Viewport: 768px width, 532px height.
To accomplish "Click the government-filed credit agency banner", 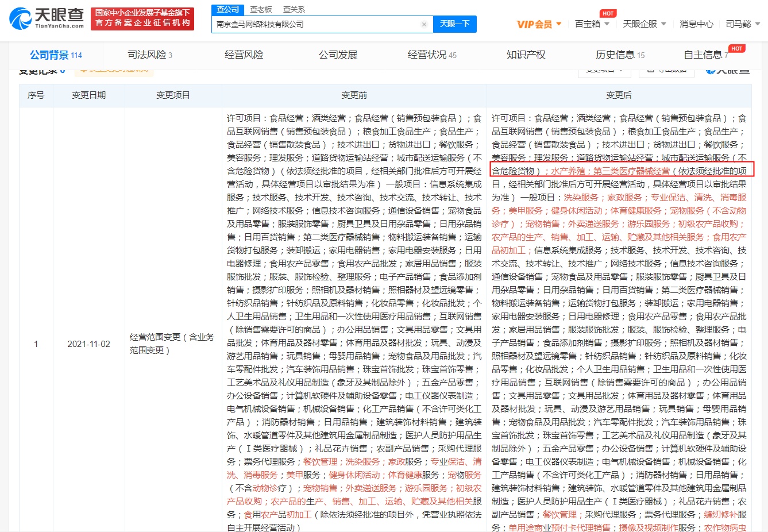I will (x=142, y=18).
